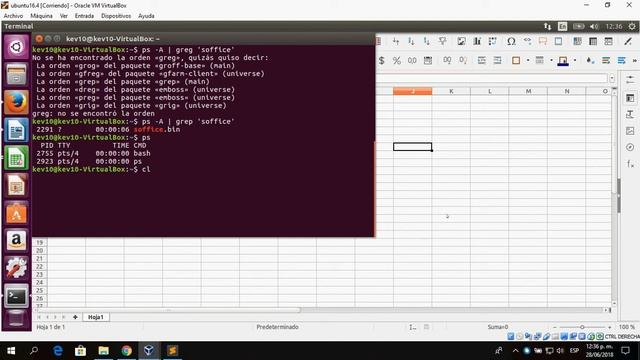Viewport: 640px width, 360px height.
Task: Click the zoom in plus button
Action: (610, 327)
